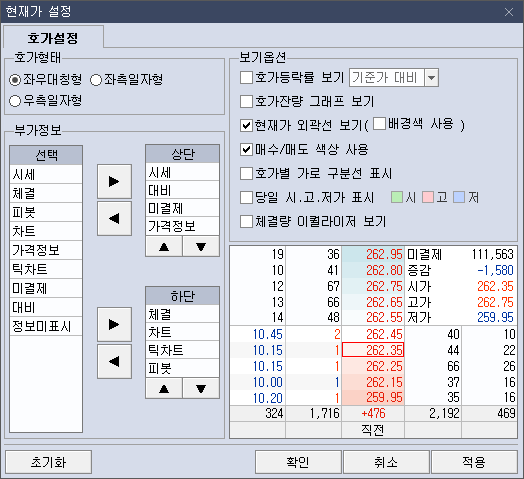The image size is (524, 479).
Task: Click the 취소 button
Action: pos(386,462)
